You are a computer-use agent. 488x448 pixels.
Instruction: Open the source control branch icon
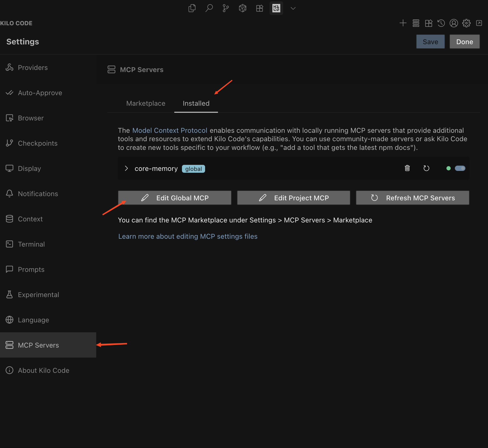(x=226, y=8)
